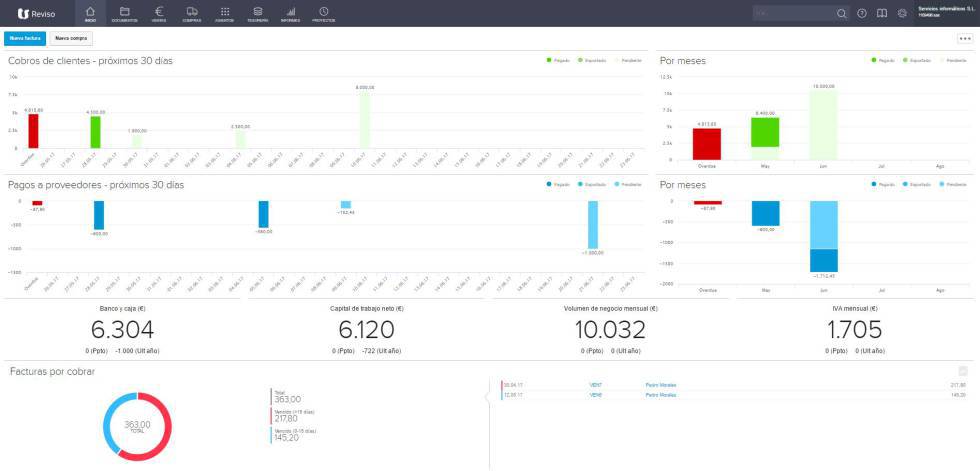Click the help question mark icon
This screenshot has height=471, width=980.
pos(861,13)
